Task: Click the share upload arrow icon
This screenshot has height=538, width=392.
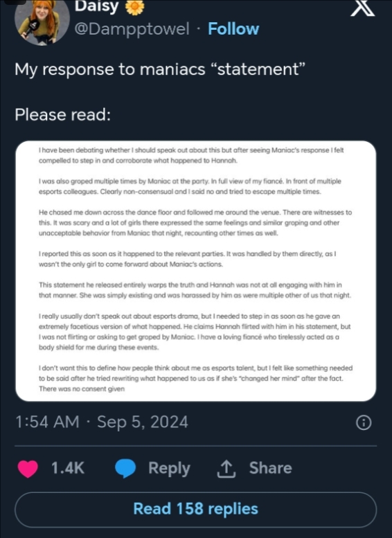Action: [x=226, y=469]
